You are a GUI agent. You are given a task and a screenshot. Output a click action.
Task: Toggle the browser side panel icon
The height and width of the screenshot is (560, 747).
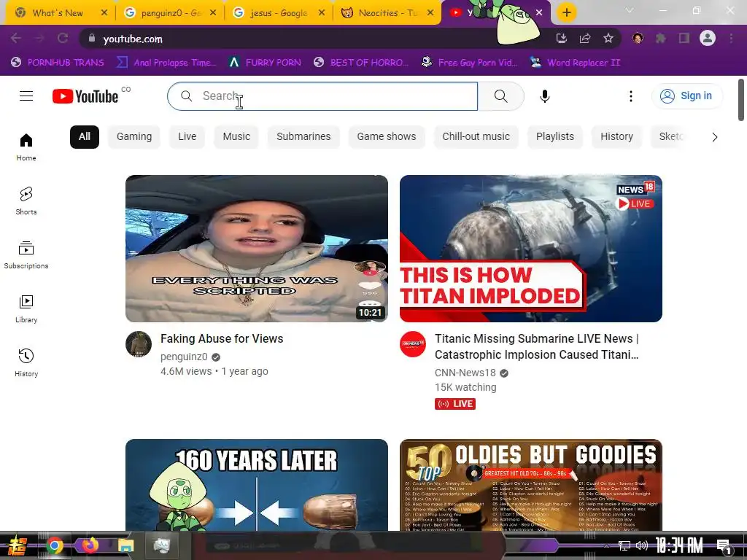point(684,39)
